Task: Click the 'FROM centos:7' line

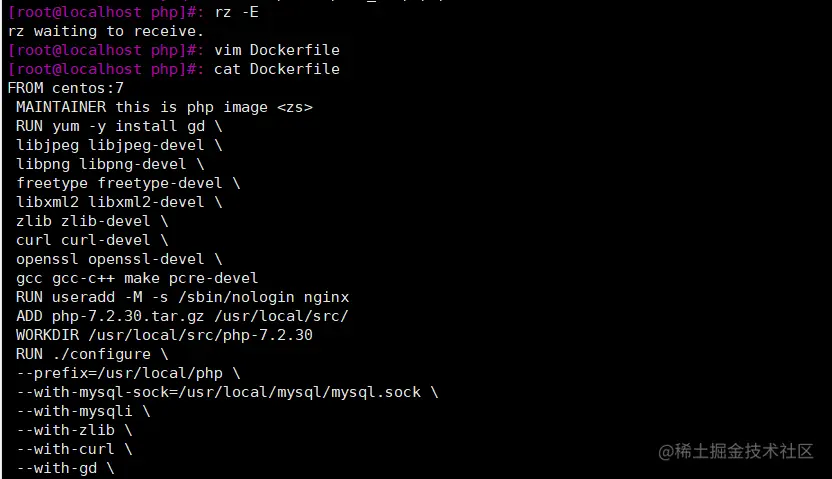Action: 65,88
